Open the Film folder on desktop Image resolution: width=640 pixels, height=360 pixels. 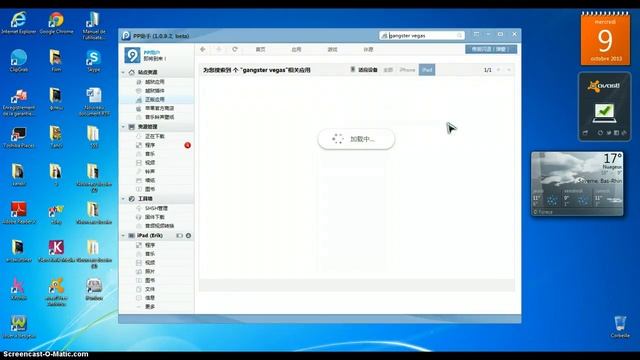pyautogui.click(x=56, y=61)
